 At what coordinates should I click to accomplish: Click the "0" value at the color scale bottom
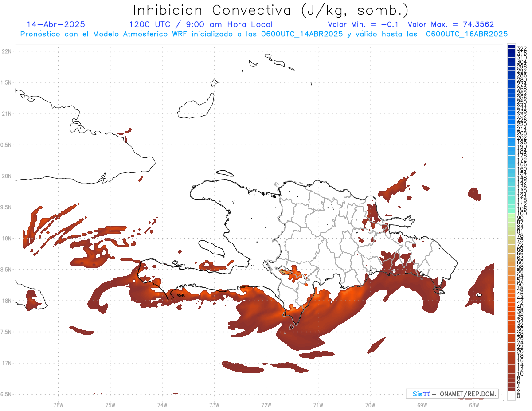pos(519,397)
